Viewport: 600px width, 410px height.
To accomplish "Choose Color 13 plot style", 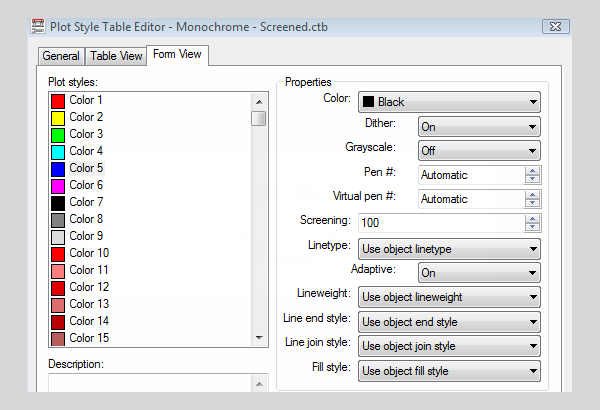I will (x=89, y=304).
